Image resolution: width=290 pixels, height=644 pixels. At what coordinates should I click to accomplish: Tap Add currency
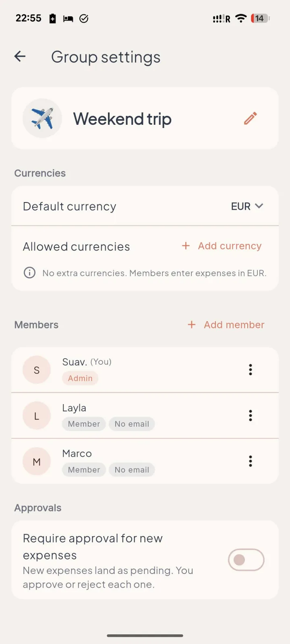222,246
